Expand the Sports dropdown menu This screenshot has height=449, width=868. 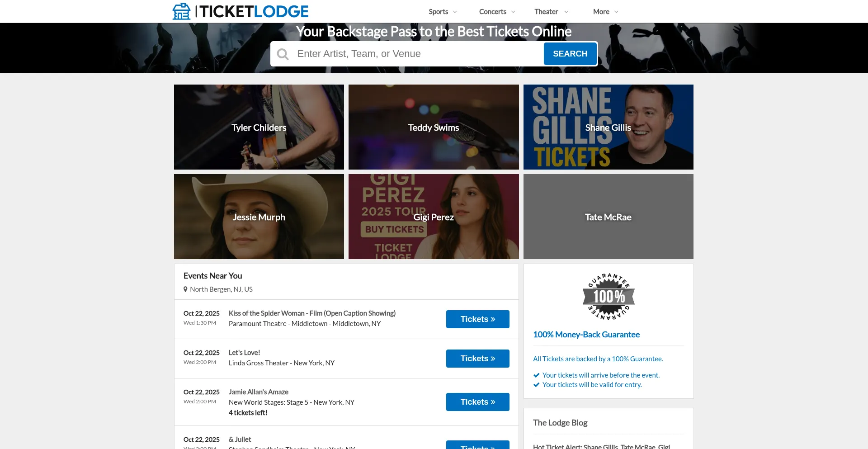pos(443,12)
